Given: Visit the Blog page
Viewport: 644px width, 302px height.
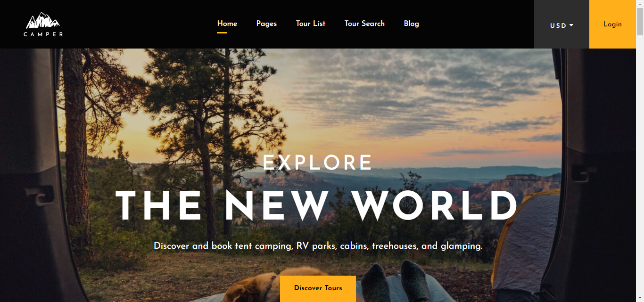Looking at the screenshot, I should [x=411, y=24].
